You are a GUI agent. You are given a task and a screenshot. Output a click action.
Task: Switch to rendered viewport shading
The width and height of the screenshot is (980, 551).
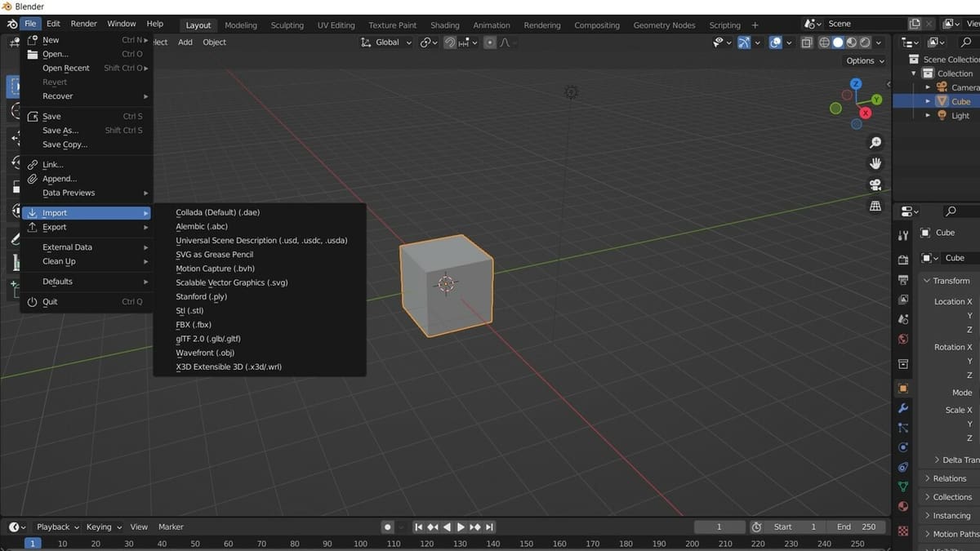click(866, 42)
